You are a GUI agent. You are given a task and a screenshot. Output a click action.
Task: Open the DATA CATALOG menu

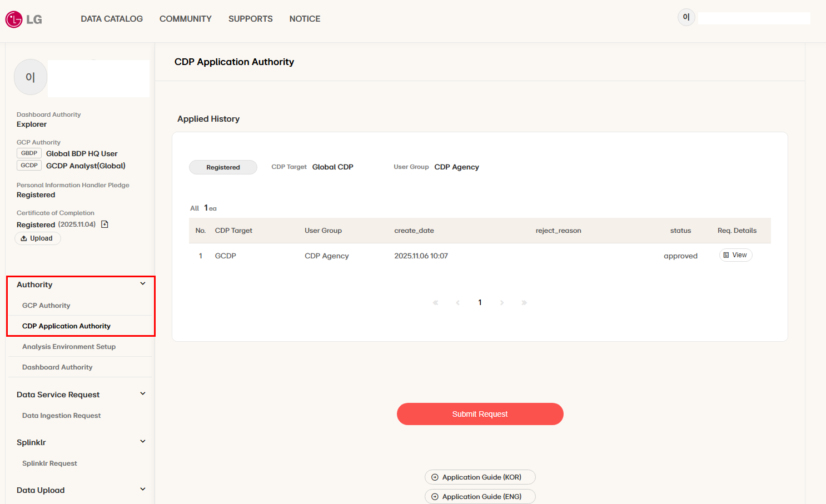[112, 19]
